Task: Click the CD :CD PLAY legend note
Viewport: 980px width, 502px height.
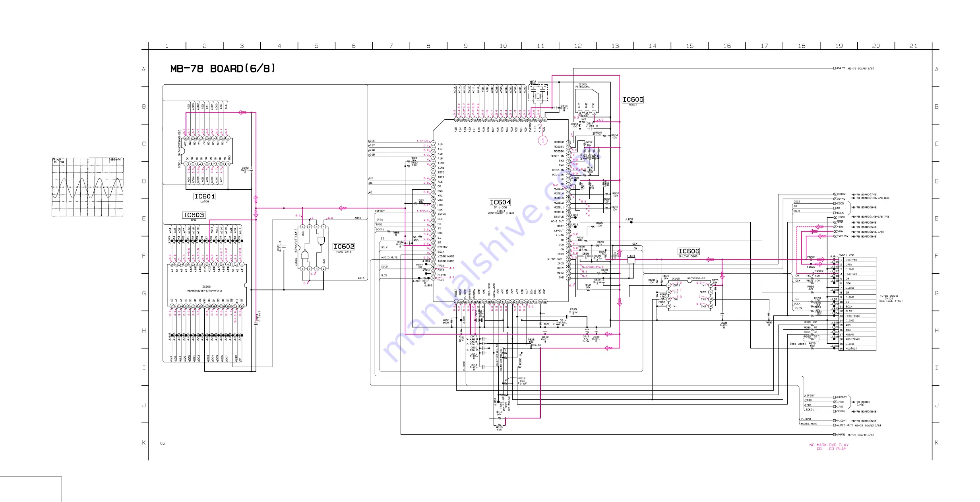Action: coord(831,449)
